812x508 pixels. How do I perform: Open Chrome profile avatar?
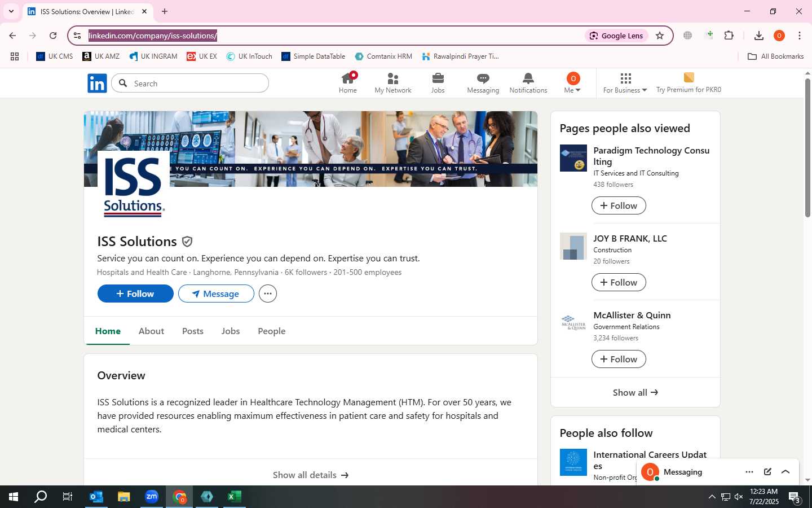[779, 36]
